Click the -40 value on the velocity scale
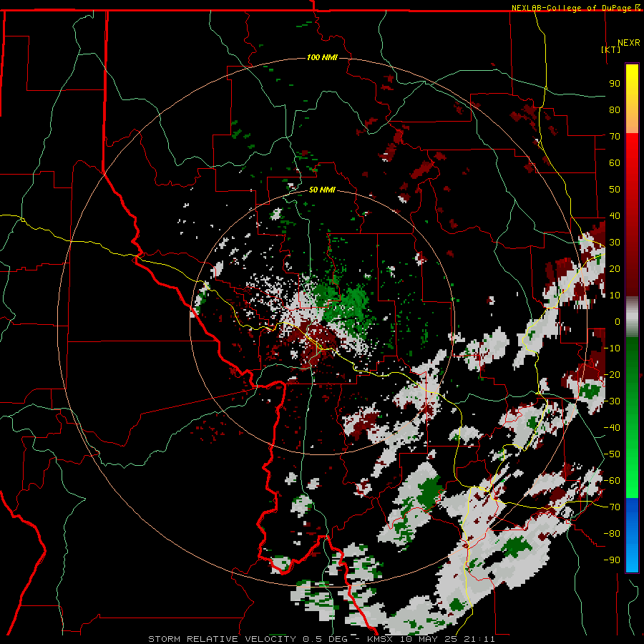The image size is (644, 644). [x=612, y=428]
